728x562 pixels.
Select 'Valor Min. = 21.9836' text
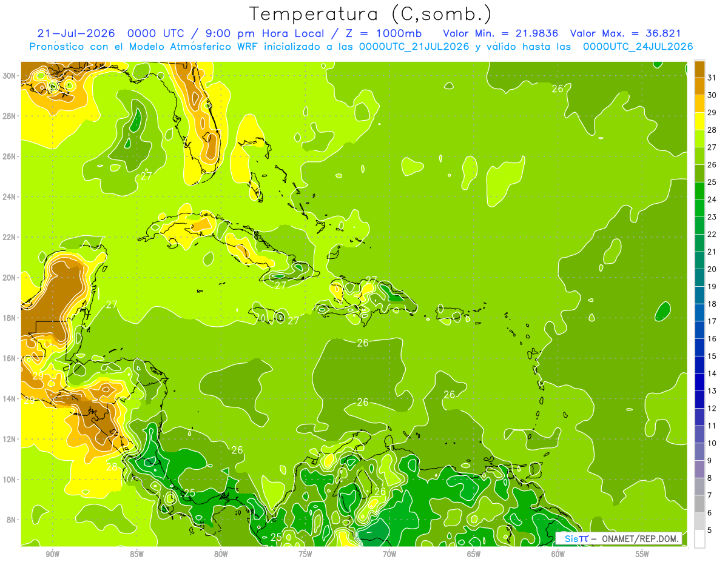tap(500, 33)
